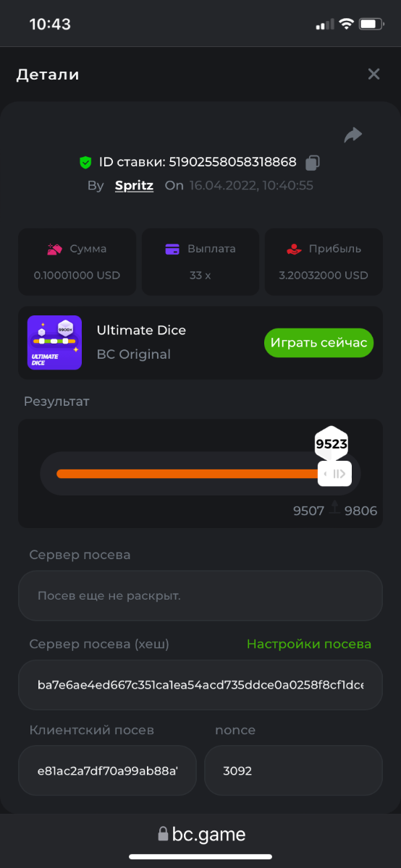The height and width of the screenshot is (868, 401).
Task: Tap the 9523 result marker
Action: click(x=332, y=444)
